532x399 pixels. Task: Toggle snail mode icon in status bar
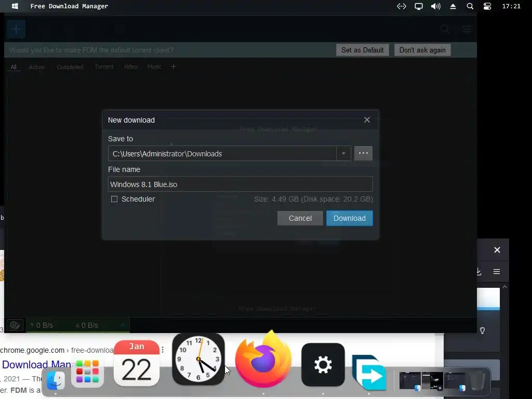(15, 325)
